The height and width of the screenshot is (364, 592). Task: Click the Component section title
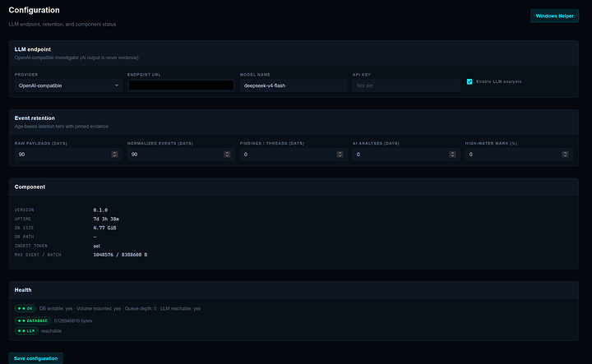30,187
